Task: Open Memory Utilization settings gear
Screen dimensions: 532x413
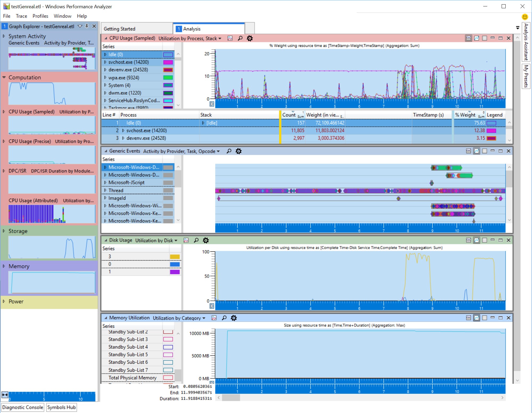Action: click(x=234, y=318)
